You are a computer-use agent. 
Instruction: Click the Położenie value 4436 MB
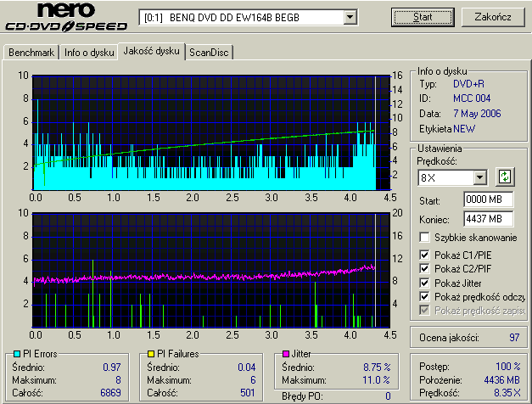501,379
